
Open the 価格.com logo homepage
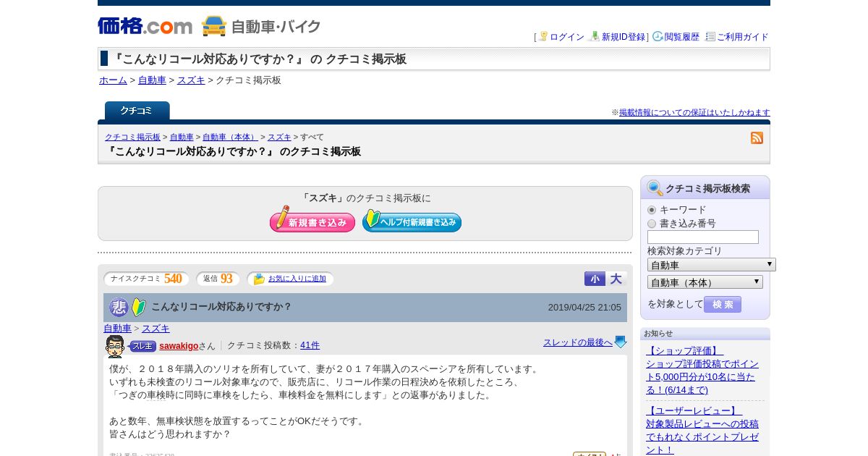coord(145,26)
